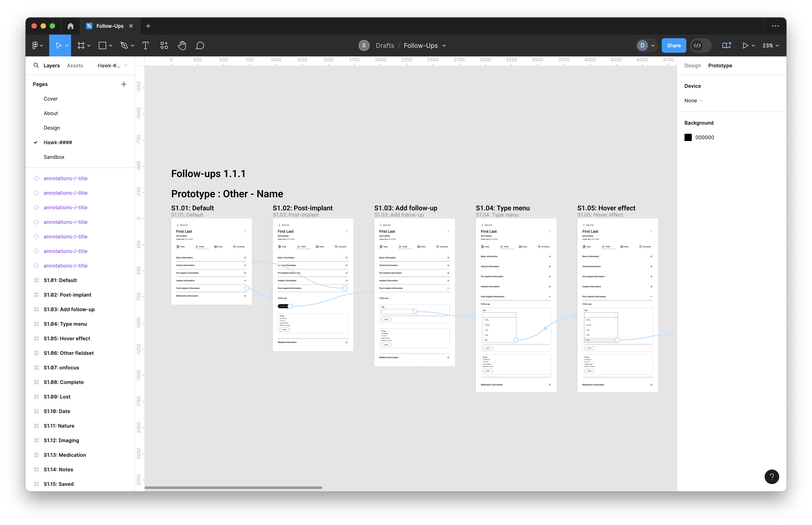The image size is (812, 525).
Task: Collapse pages list via Hawk-# chevron
Action: 125,66
